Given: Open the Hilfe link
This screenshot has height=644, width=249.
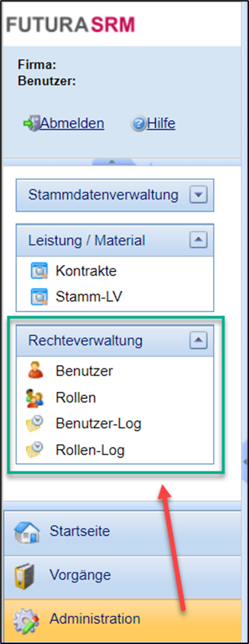Looking at the screenshot, I should (161, 124).
